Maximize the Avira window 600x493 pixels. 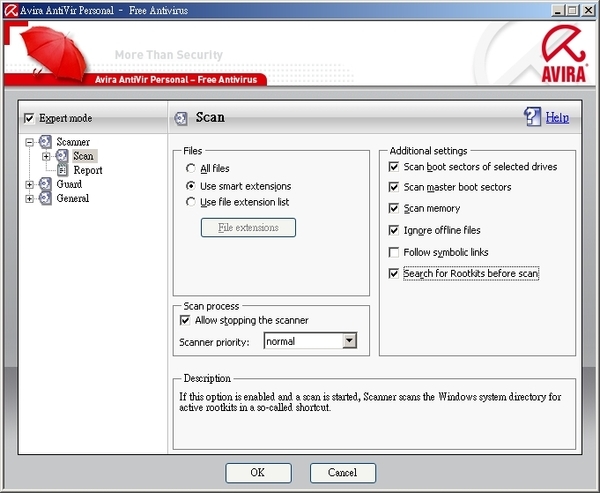573,10
